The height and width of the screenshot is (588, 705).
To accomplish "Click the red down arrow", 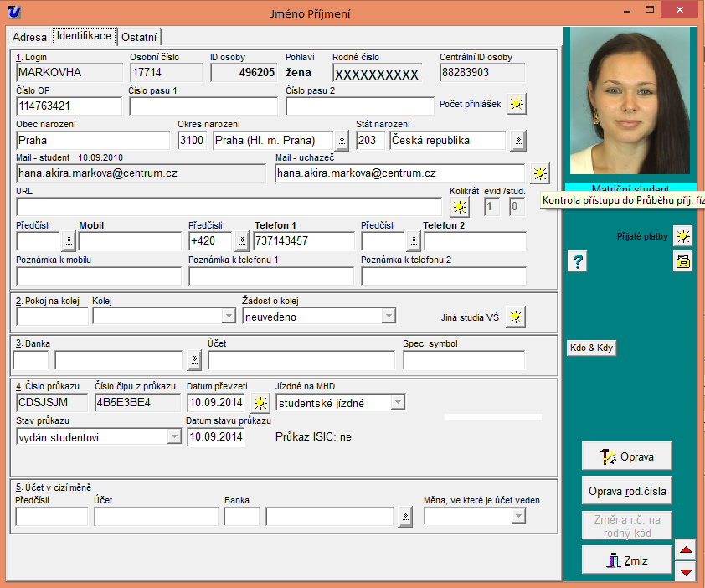I will pyautogui.click(x=686, y=571).
